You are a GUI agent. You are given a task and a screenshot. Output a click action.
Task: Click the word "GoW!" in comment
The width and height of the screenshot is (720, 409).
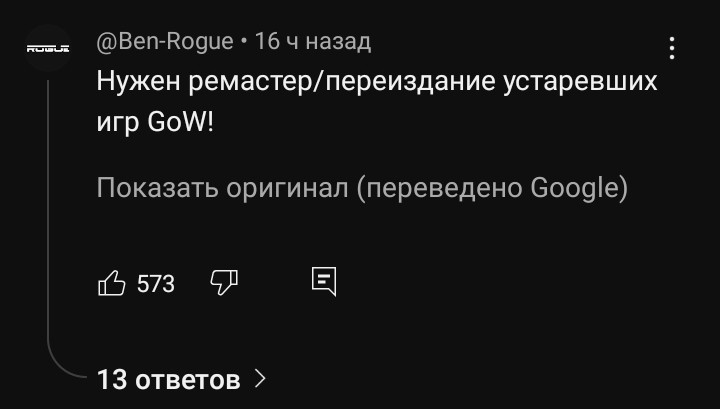tap(181, 122)
